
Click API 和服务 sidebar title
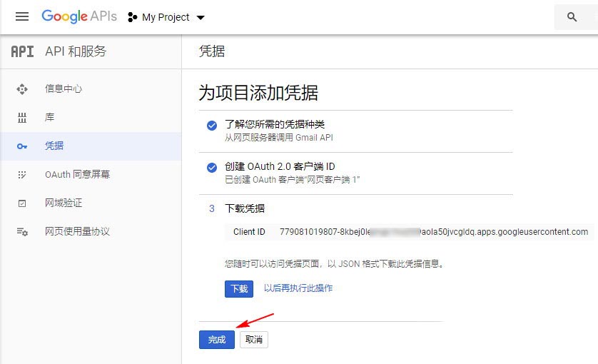point(76,51)
